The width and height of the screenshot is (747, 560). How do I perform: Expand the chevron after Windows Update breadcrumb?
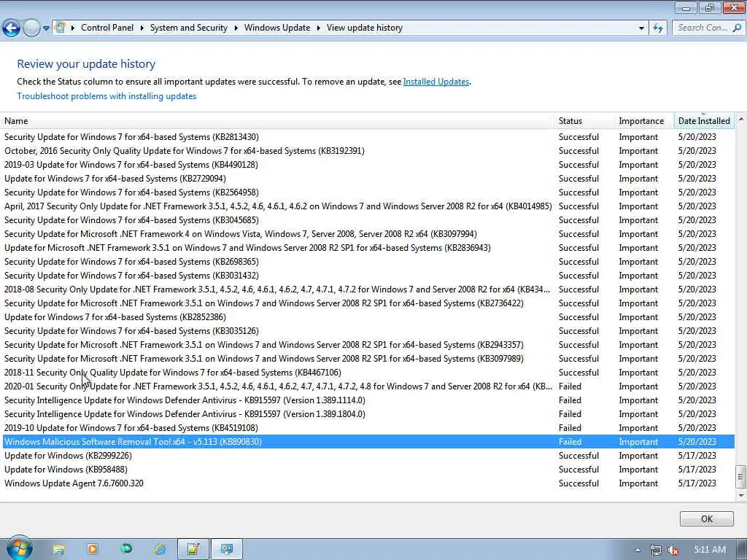pyautogui.click(x=318, y=28)
